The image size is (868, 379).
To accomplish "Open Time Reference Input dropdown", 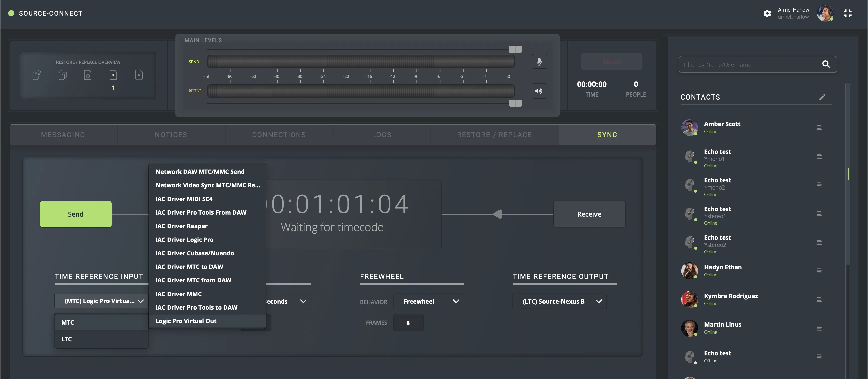I will pos(101,301).
